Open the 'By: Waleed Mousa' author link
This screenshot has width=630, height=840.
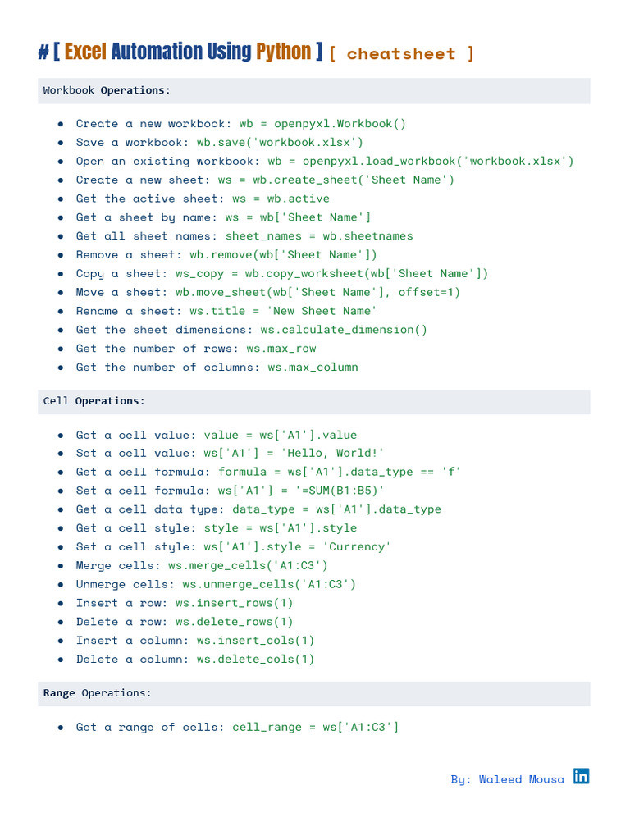(x=507, y=779)
